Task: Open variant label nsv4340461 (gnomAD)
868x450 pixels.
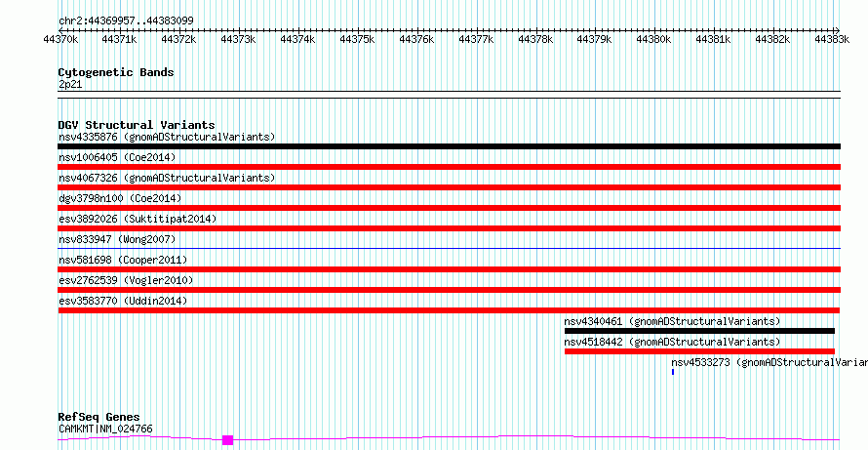Action: 672,321
